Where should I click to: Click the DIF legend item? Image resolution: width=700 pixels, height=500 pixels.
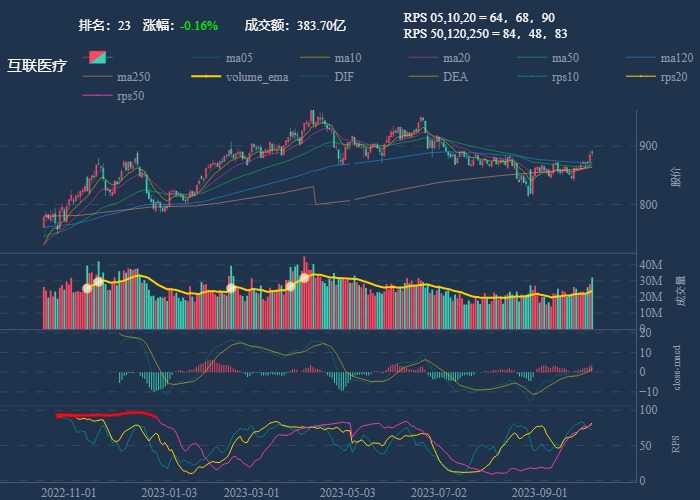329,77
